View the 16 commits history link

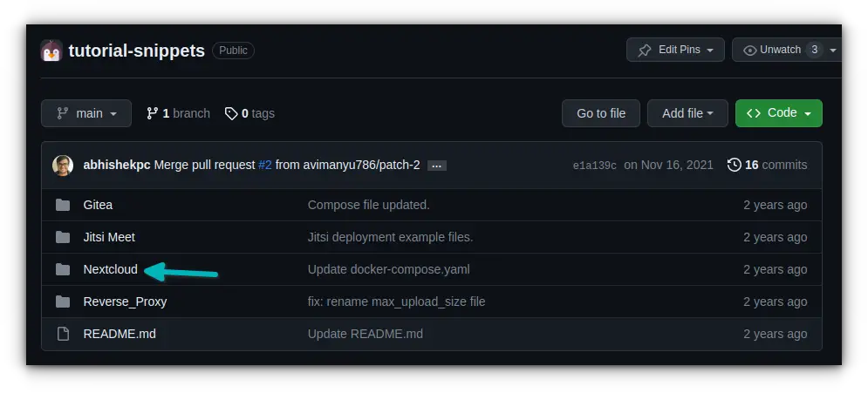pos(768,166)
